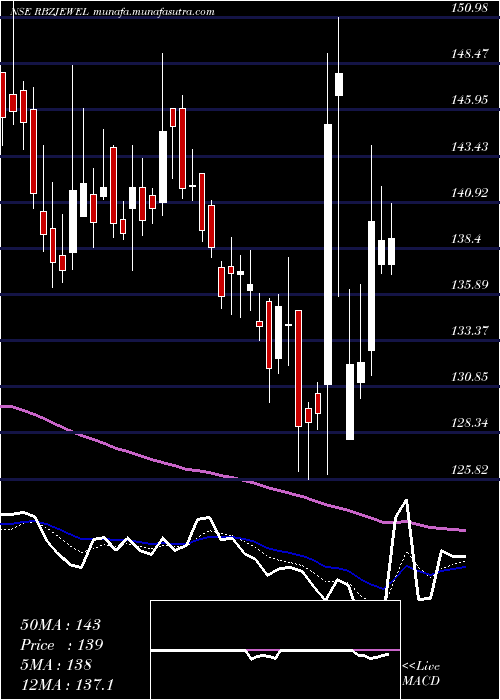This screenshot has width=500, height=700.
Task: Click the 5MA : 138 readout
Action: coord(56,664)
